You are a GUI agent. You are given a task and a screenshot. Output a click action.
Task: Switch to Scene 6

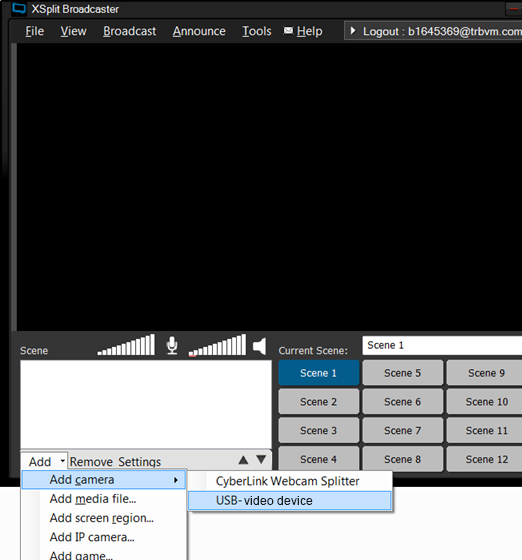[403, 402]
